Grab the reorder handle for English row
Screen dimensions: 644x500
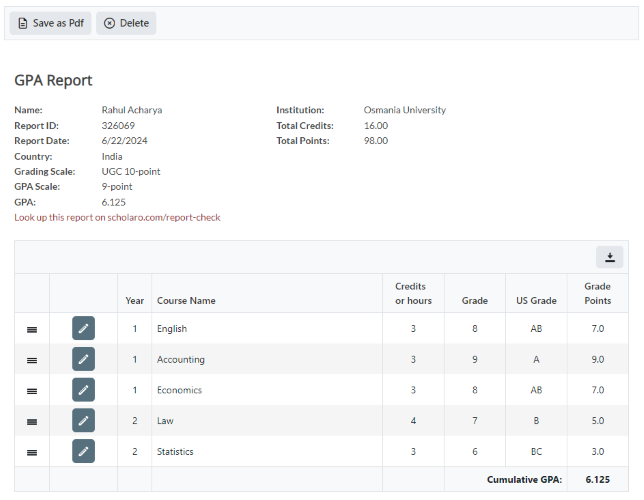pos(32,329)
